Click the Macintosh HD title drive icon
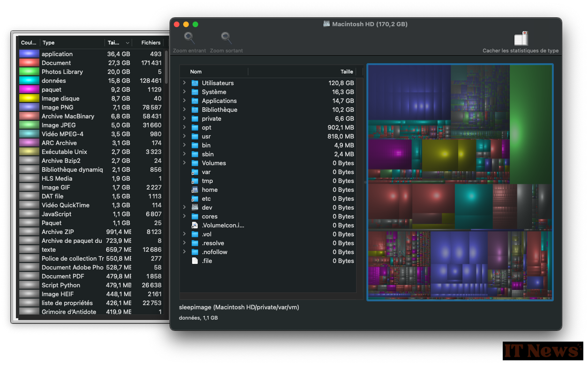 pos(327,24)
